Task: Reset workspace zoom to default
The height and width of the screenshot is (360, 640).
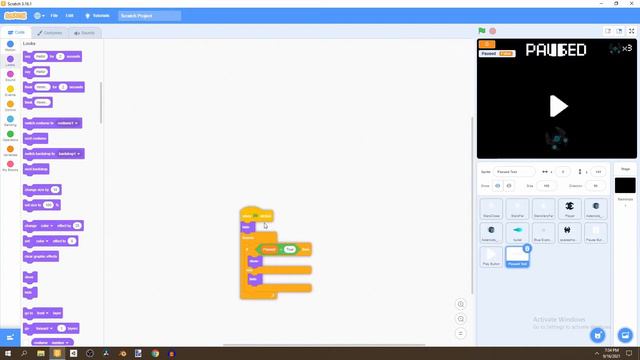Action: coord(460,333)
